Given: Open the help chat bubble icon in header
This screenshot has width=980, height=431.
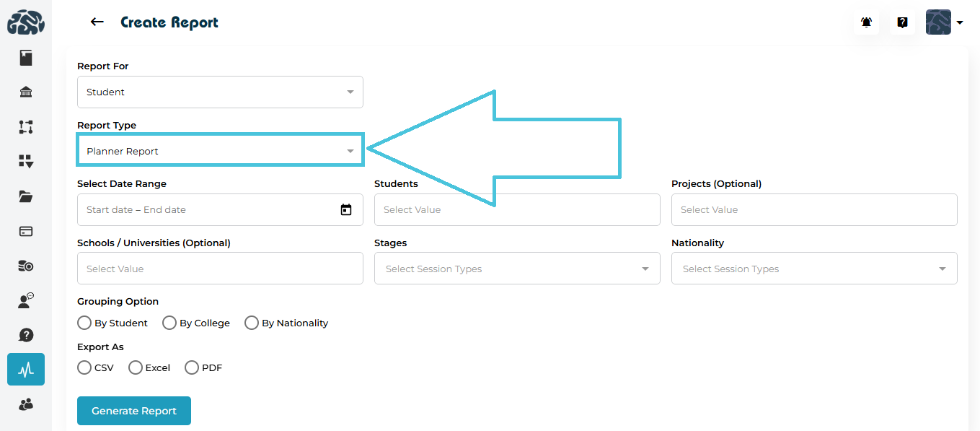Looking at the screenshot, I should click(902, 22).
